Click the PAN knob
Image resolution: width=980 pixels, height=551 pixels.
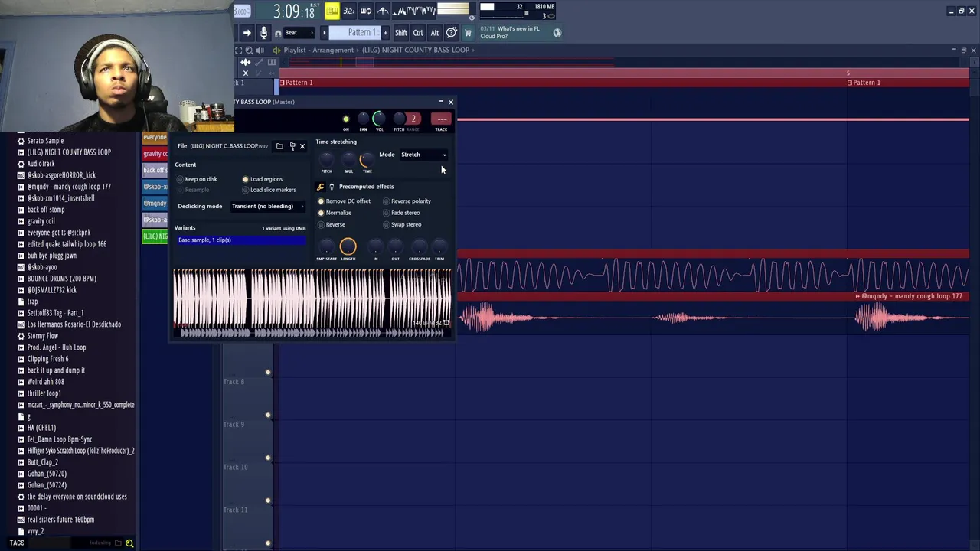[363, 119]
